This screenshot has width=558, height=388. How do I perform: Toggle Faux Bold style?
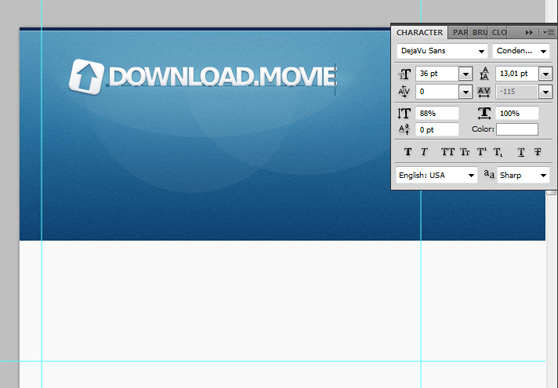pyautogui.click(x=408, y=152)
